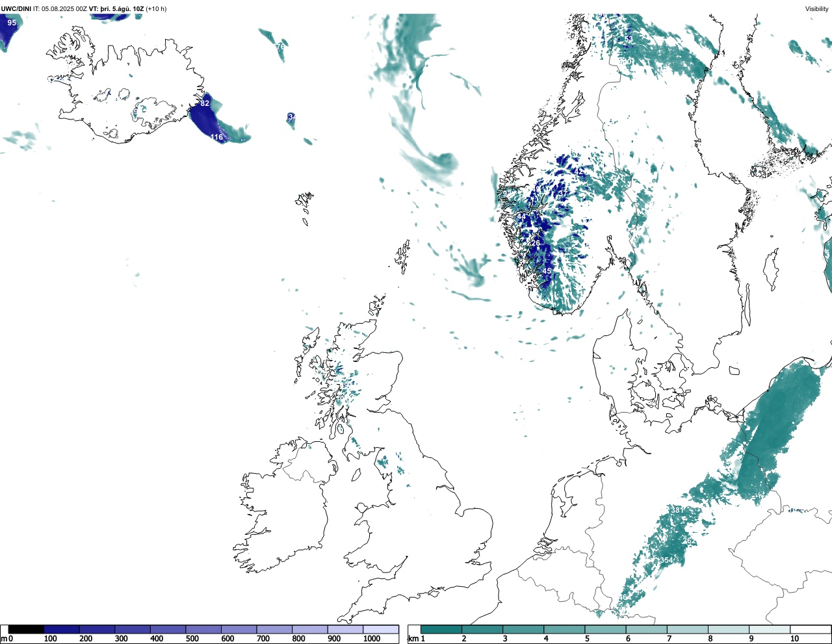Click the 3–4 km teal legend swatch
This screenshot has height=644, width=832.
click(x=523, y=629)
